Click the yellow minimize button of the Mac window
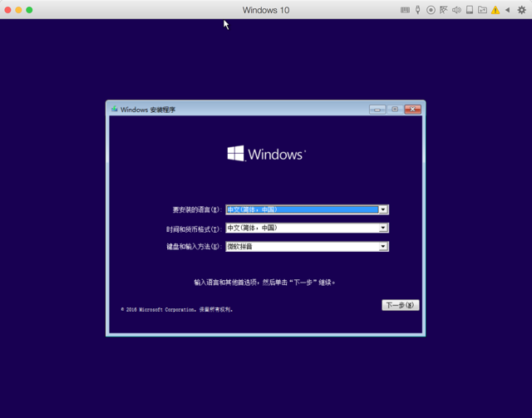Viewport: 532px width, 418px height. 18,10
